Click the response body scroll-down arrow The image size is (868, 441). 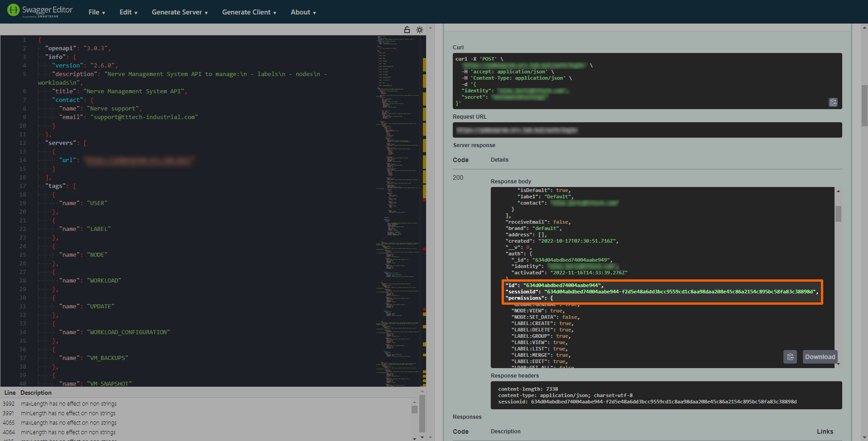tap(838, 364)
